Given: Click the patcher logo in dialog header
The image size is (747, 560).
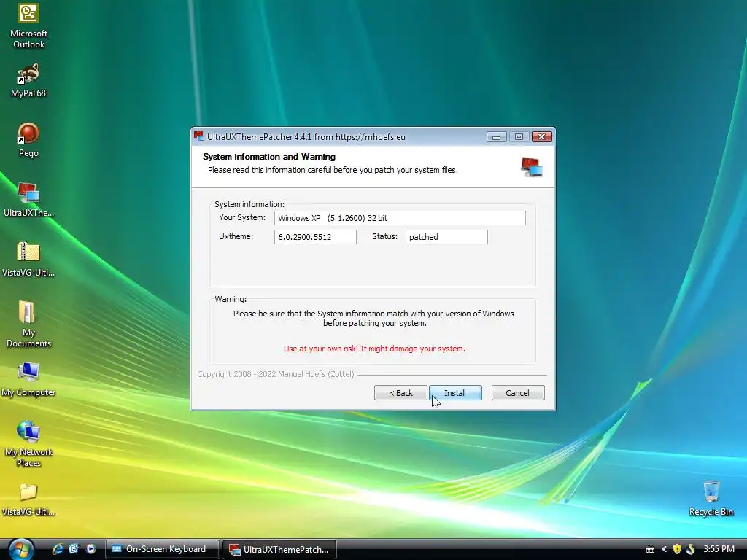Looking at the screenshot, I should [532, 167].
